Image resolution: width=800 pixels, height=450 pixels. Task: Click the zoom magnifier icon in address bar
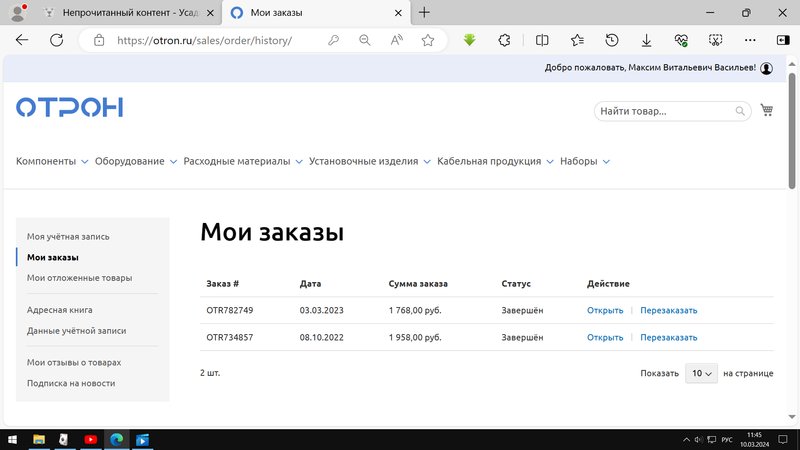click(364, 40)
